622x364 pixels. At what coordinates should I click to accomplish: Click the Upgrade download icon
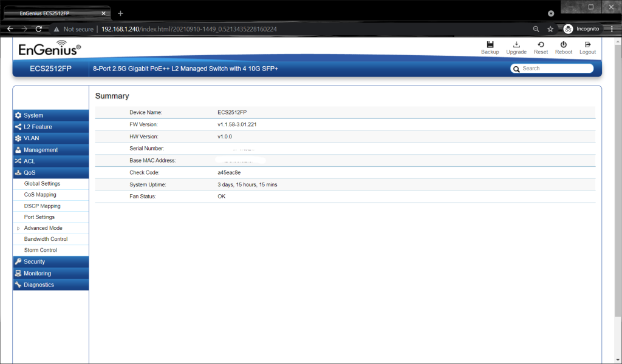516,44
